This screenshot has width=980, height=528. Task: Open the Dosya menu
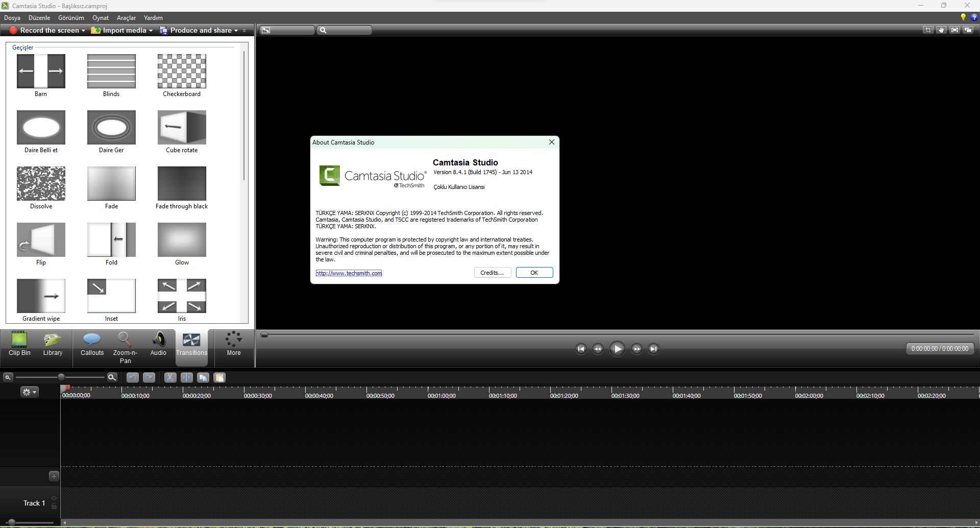12,18
